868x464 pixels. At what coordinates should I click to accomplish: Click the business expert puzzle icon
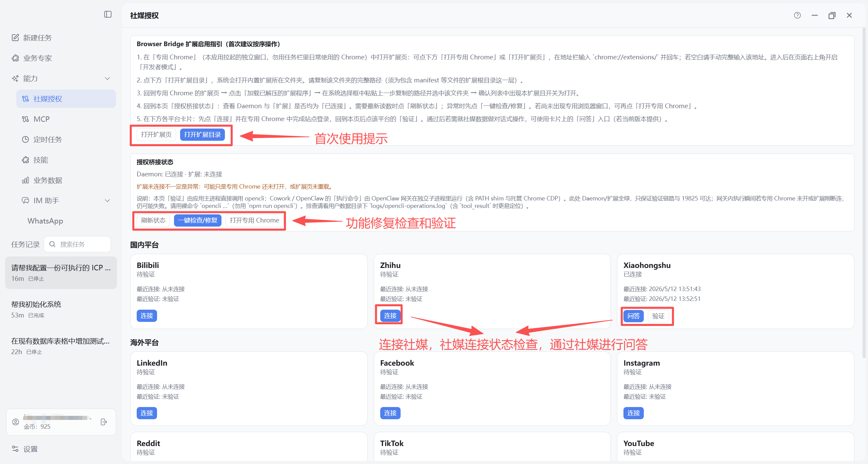pyautogui.click(x=15, y=58)
